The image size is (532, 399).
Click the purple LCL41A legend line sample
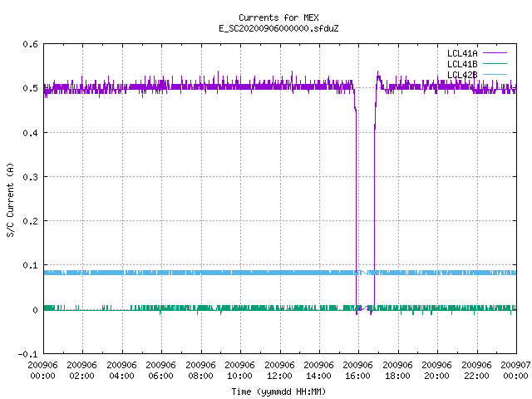click(x=495, y=53)
